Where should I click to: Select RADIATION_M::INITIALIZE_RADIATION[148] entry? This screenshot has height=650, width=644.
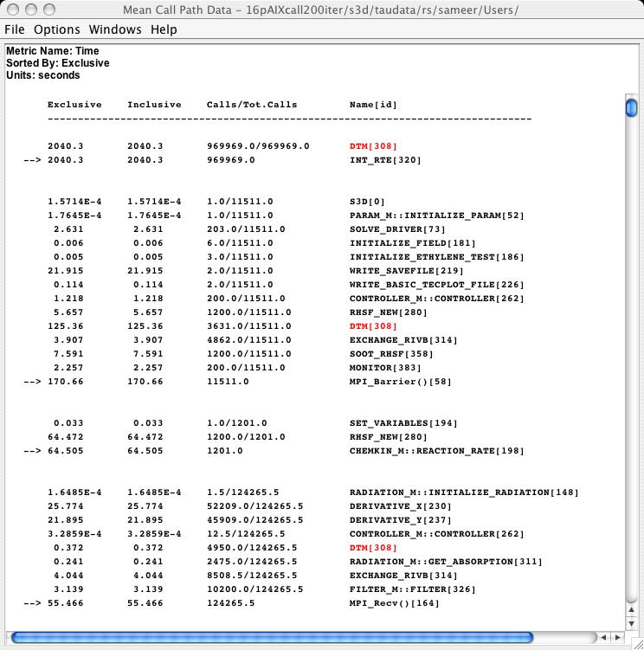464,492
